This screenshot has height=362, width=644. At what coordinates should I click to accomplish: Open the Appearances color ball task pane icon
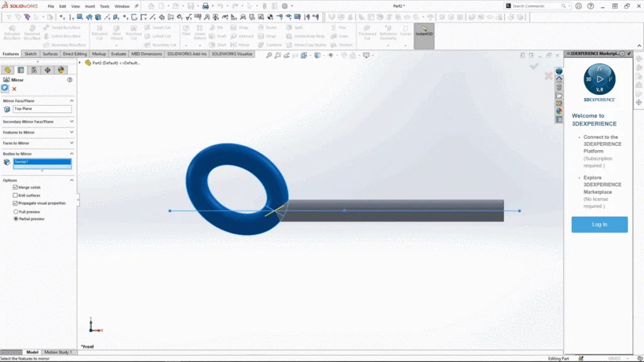tap(559, 111)
